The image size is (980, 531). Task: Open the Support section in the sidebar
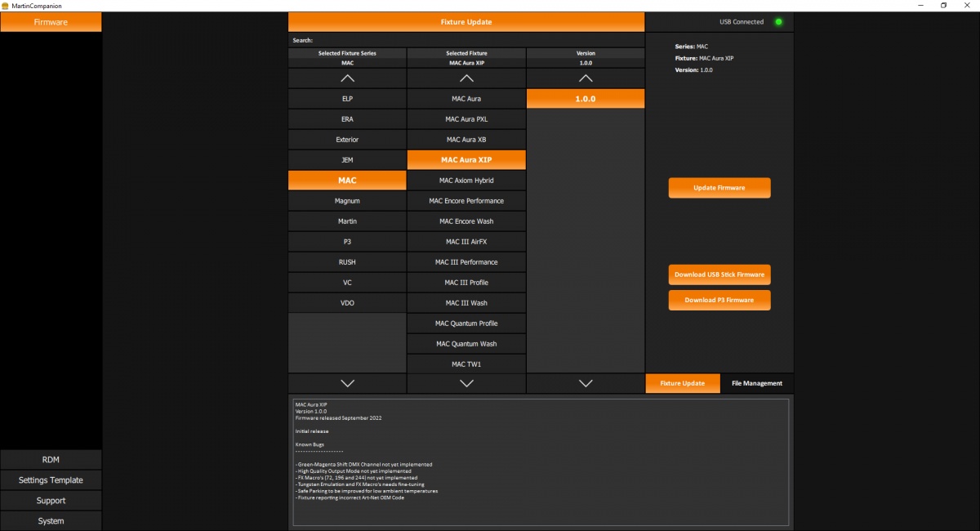point(51,500)
